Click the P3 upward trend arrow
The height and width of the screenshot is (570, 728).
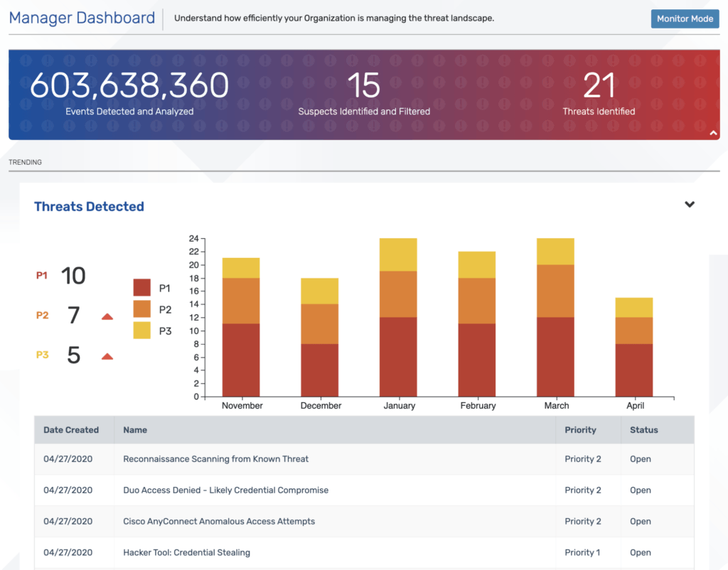point(107,356)
